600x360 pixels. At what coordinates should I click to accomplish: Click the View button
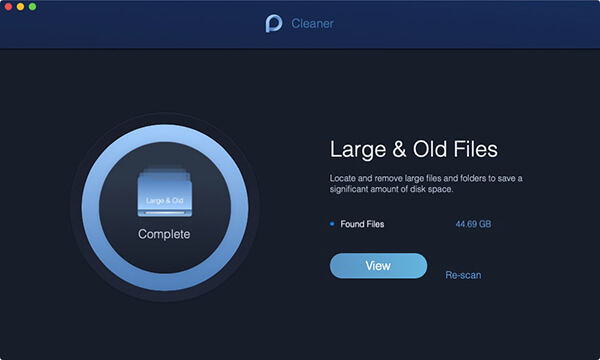378,266
